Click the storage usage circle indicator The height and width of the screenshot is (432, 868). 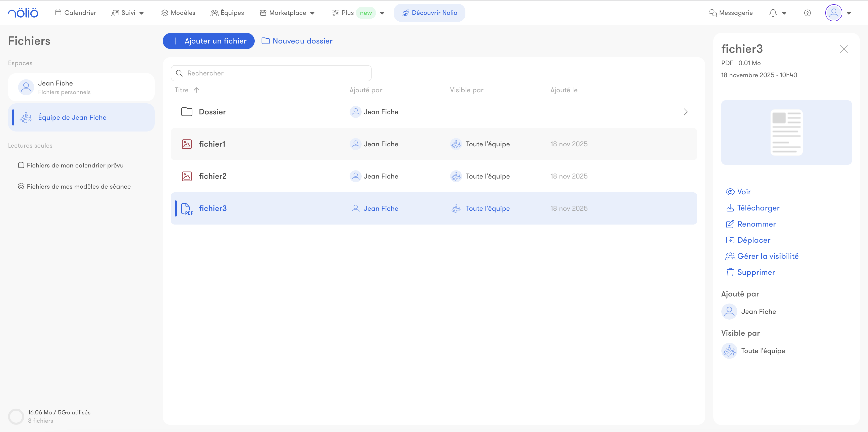coord(16,416)
